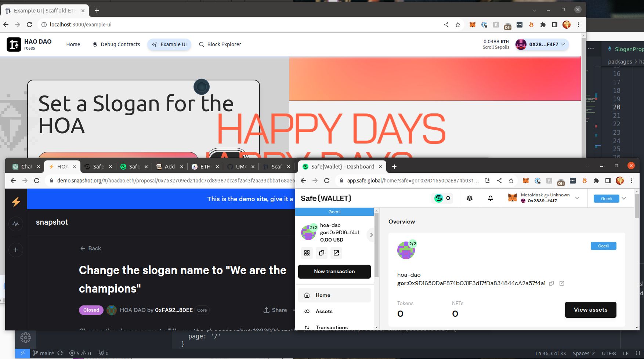Open Safe in block explorer from sidebar
This screenshot has height=359, width=644.
pos(336,253)
